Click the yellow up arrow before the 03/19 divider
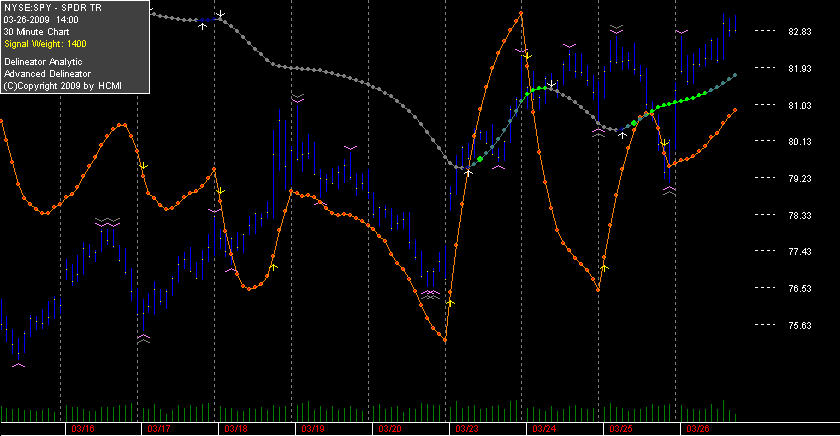840x436 pixels. tap(273, 266)
